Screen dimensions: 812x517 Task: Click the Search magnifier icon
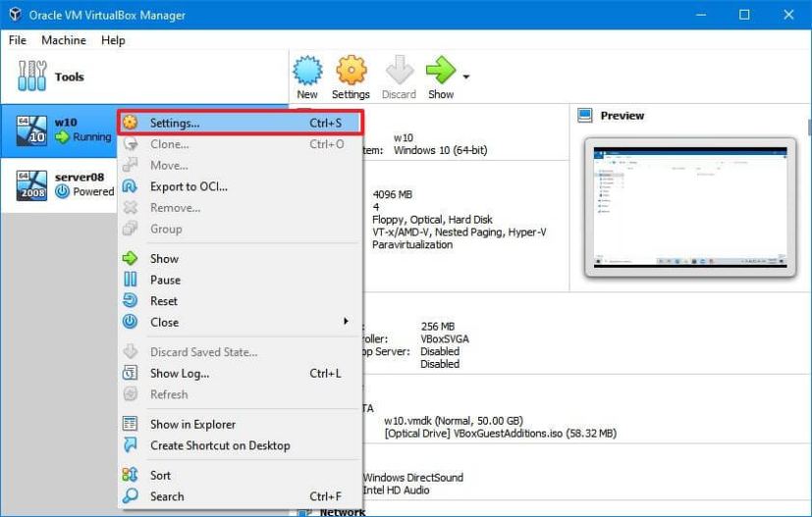(130, 495)
